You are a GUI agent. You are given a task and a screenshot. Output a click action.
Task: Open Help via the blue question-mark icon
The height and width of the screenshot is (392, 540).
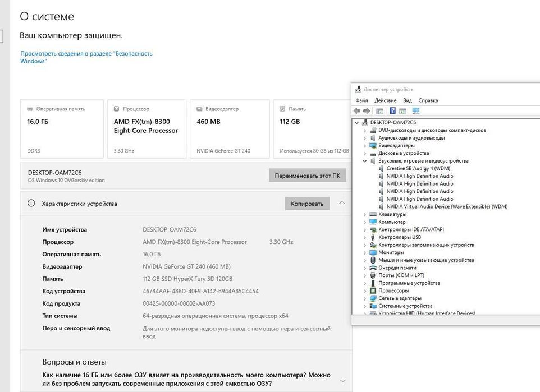[392, 111]
